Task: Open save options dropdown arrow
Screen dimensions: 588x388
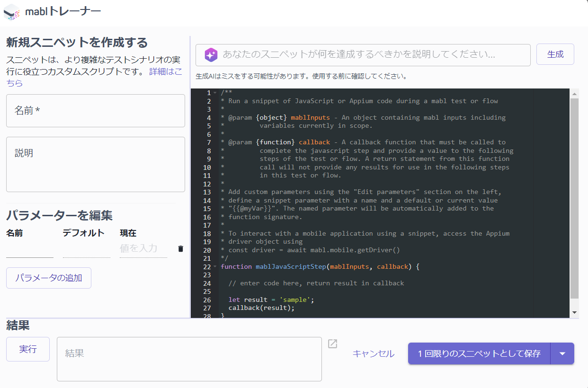Action: coord(562,353)
